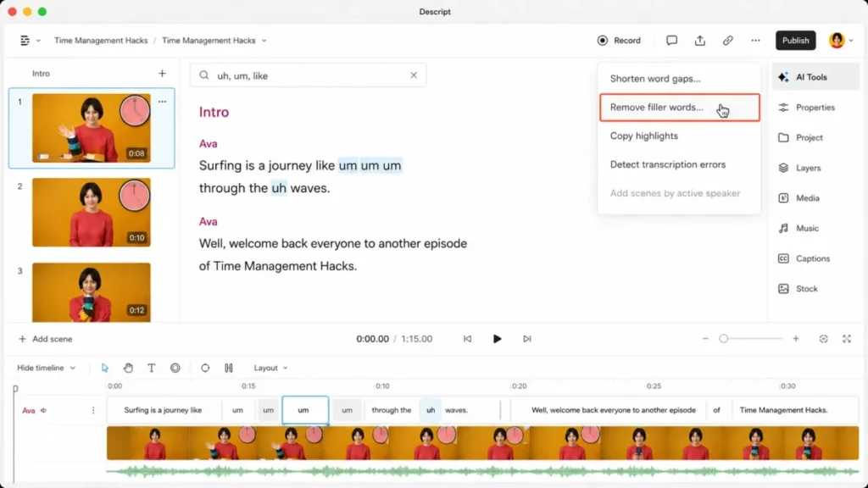Open the script sidebar menu icon
The image size is (868, 488).
[x=25, y=41]
